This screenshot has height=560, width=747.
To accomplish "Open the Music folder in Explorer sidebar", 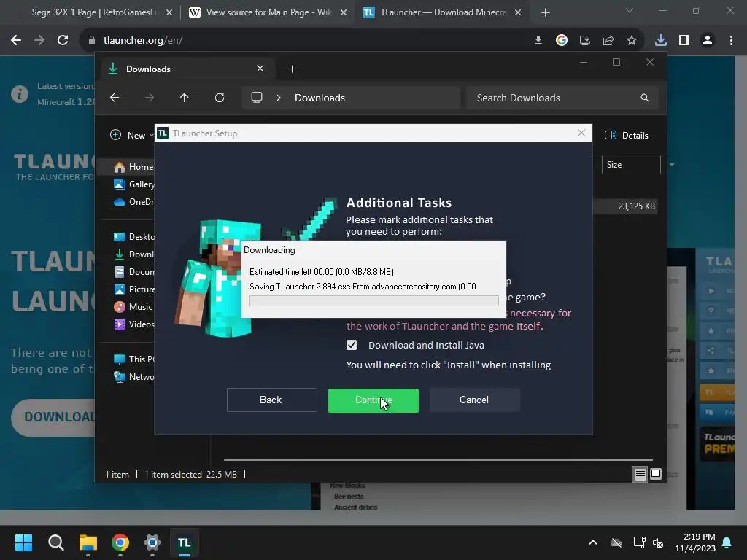I will click(x=133, y=307).
